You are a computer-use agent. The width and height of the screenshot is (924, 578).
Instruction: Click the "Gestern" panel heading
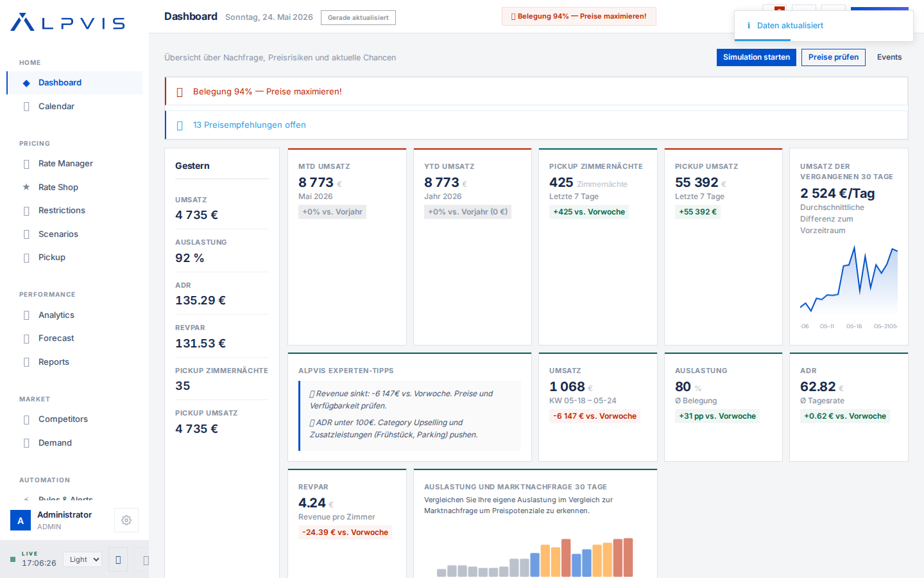[193, 166]
